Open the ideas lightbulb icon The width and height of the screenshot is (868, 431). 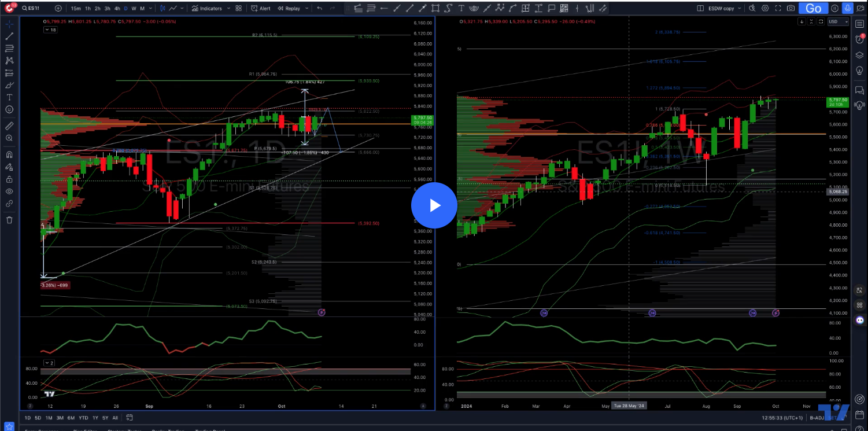point(859,69)
